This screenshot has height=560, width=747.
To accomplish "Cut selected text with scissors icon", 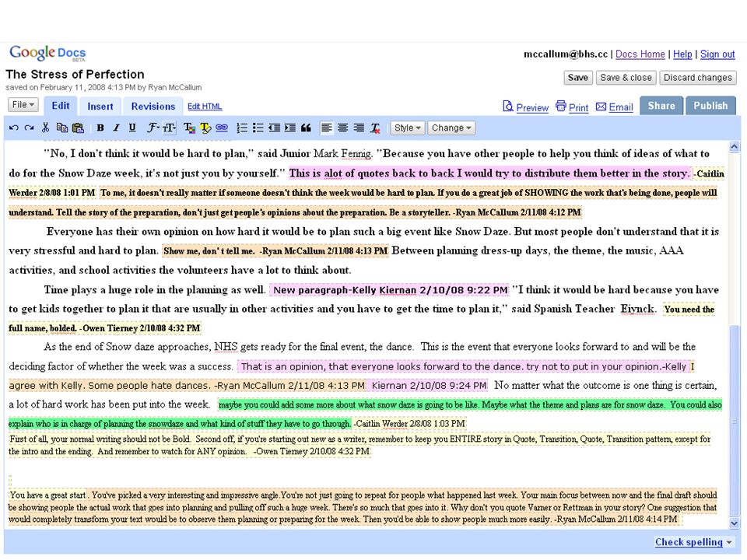I will coord(45,128).
